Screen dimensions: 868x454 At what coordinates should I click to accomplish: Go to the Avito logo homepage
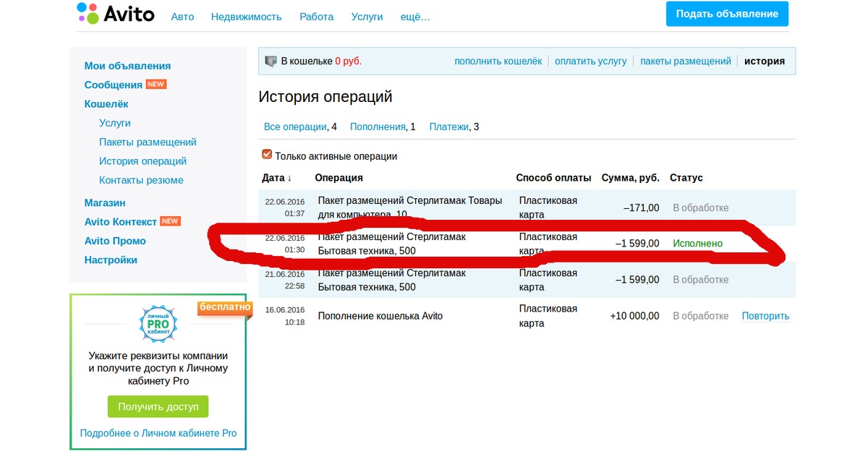tap(115, 13)
